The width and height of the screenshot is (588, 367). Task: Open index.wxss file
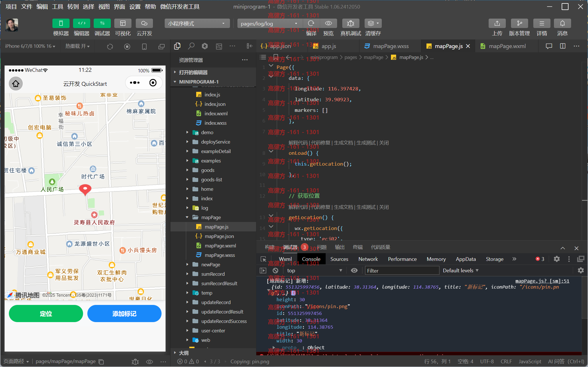[215, 123]
